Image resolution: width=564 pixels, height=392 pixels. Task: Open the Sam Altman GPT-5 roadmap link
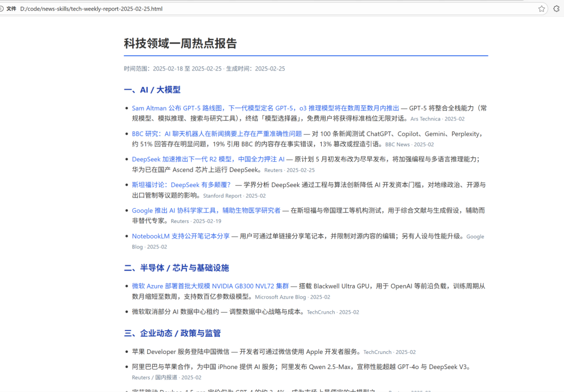pyautogui.click(x=265, y=108)
